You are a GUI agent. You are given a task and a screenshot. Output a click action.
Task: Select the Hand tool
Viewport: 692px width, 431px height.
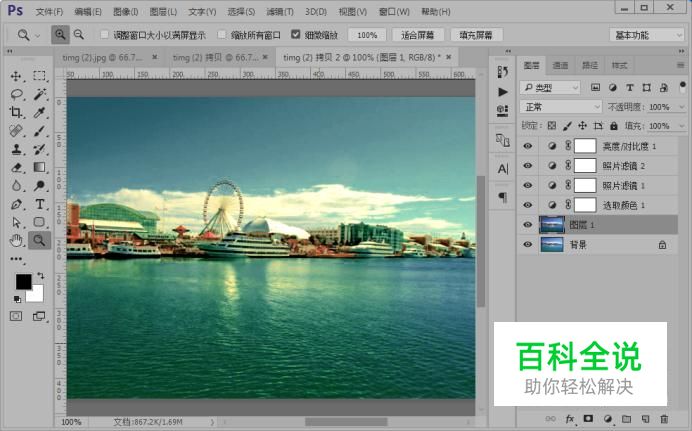coord(16,240)
